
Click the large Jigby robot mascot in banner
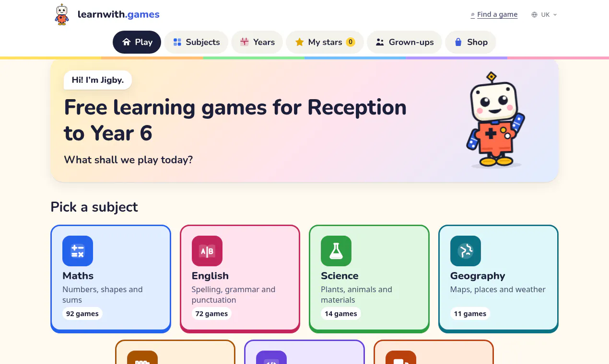[495, 120]
